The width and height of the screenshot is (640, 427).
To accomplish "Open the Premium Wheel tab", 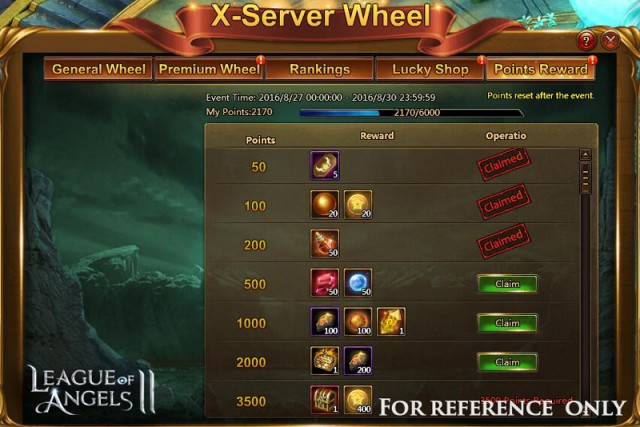I will coord(209,69).
